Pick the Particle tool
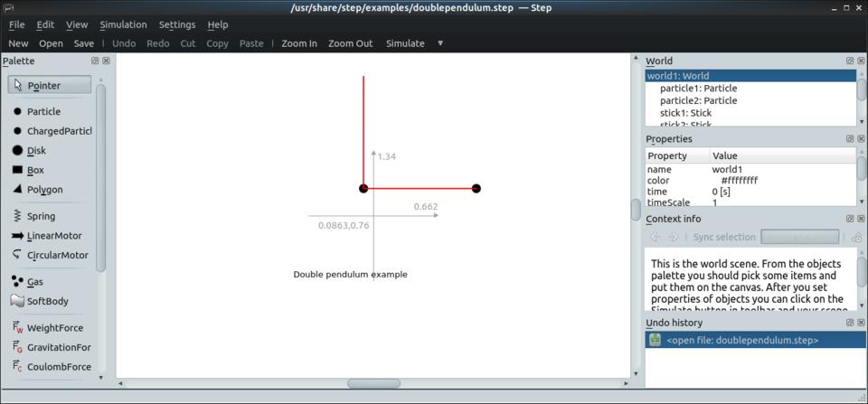868x404 pixels. click(42, 111)
